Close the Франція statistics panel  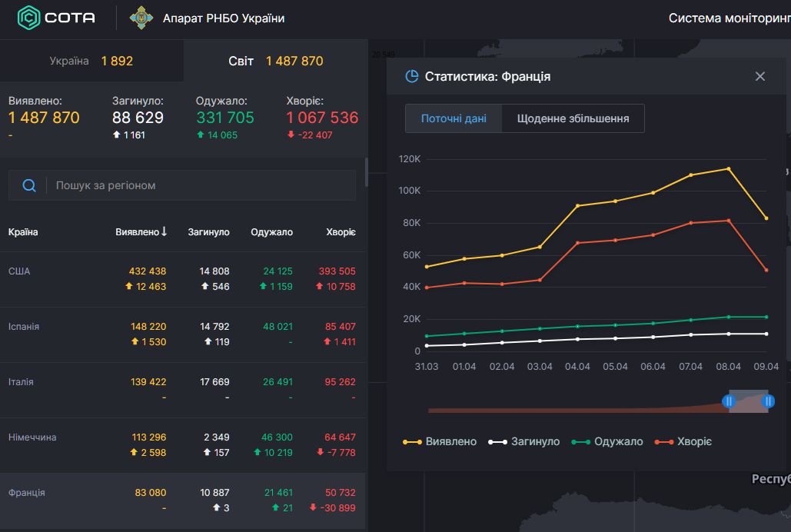click(x=759, y=76)
